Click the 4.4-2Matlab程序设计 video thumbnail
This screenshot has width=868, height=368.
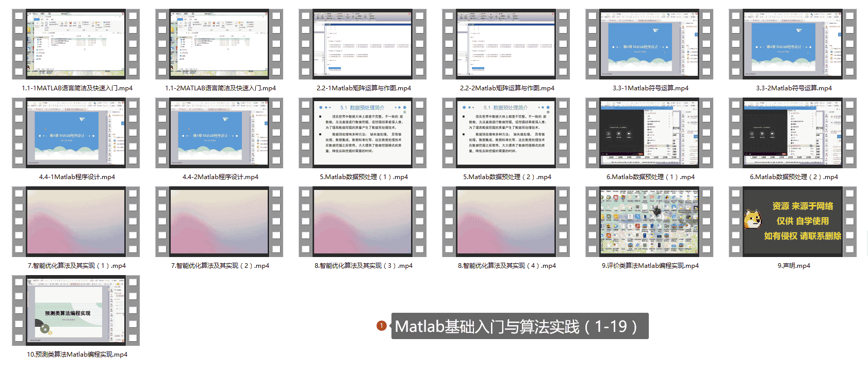(x=219, y=133)
